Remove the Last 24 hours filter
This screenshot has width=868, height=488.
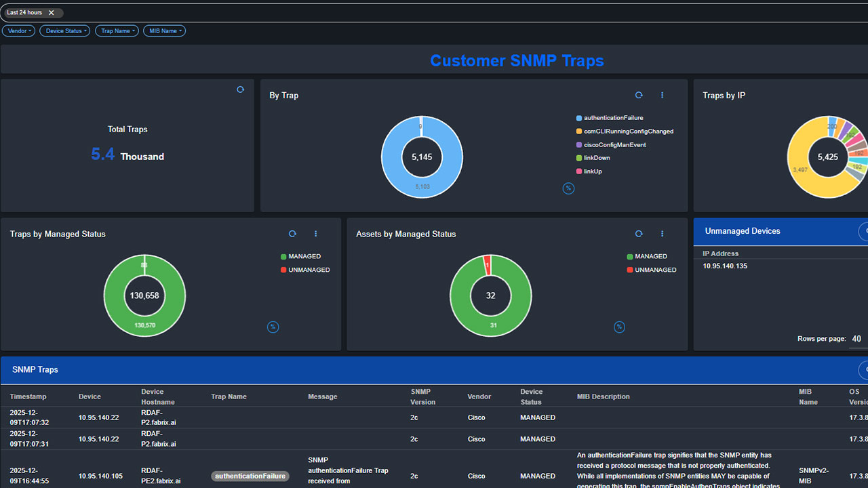point(51,13)
